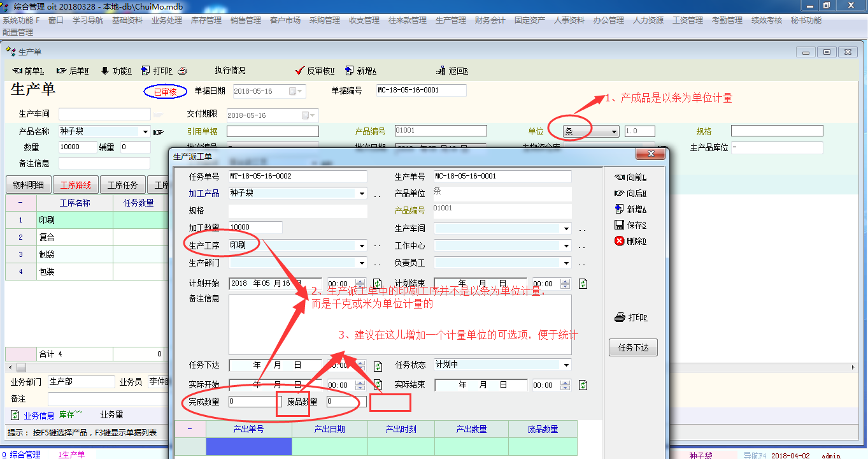Expand the 工作中心 dropdown
This screenshot has width=868, height=459.
tap(566, 245)
